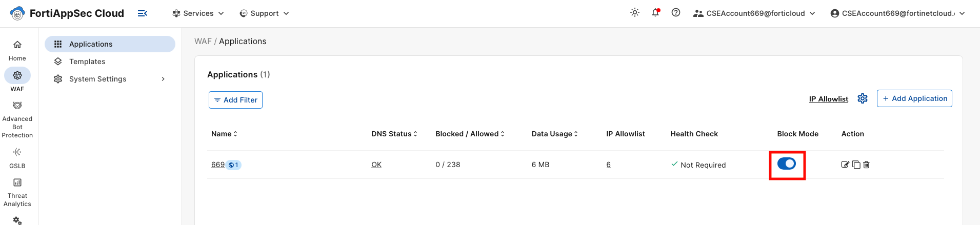Image resolution: width=980 pixels, height=225 pixels.
Task: Toggle the light/dark theme sun icon
Action: 635,13
